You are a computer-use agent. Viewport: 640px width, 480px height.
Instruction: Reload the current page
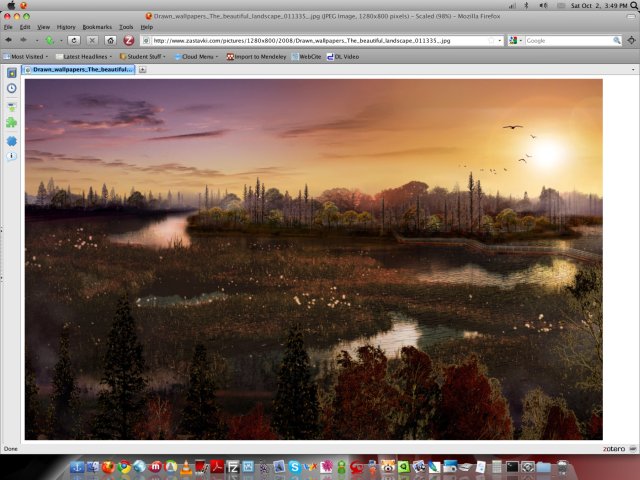click(x=74, y=40)
